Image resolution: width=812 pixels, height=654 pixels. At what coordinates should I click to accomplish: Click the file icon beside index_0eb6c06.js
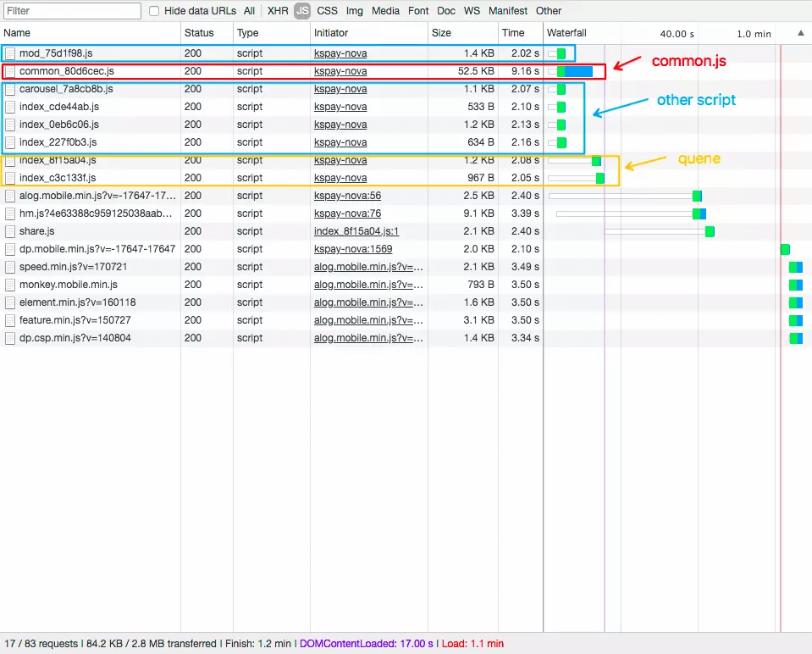(10, 125)
